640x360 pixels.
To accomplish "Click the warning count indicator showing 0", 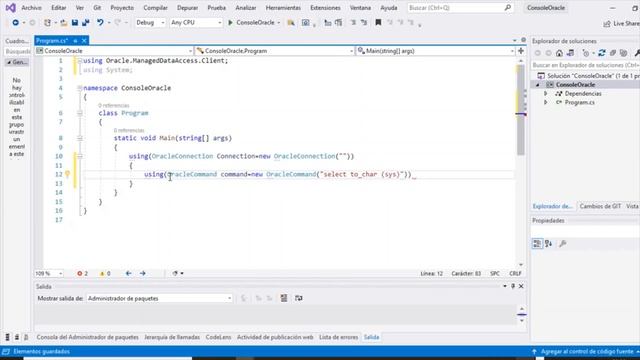I will tap(105, 273).
